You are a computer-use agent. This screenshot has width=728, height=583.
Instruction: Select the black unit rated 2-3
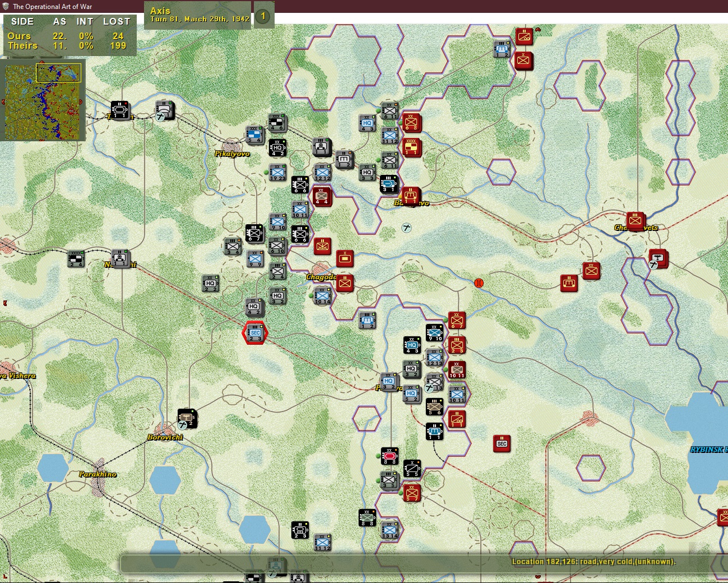300,530
